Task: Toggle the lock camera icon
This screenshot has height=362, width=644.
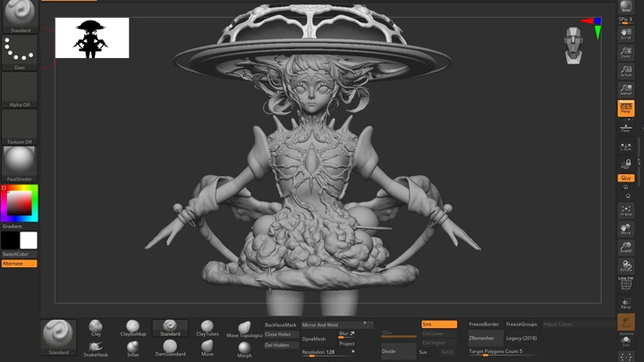Action: click(625, 164)
